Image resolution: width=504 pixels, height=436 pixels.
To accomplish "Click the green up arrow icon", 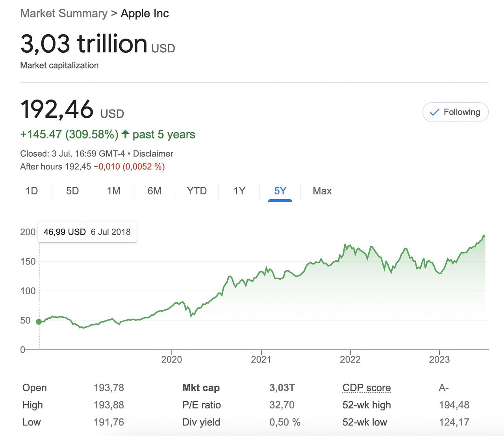I will [x=125, y=134].
